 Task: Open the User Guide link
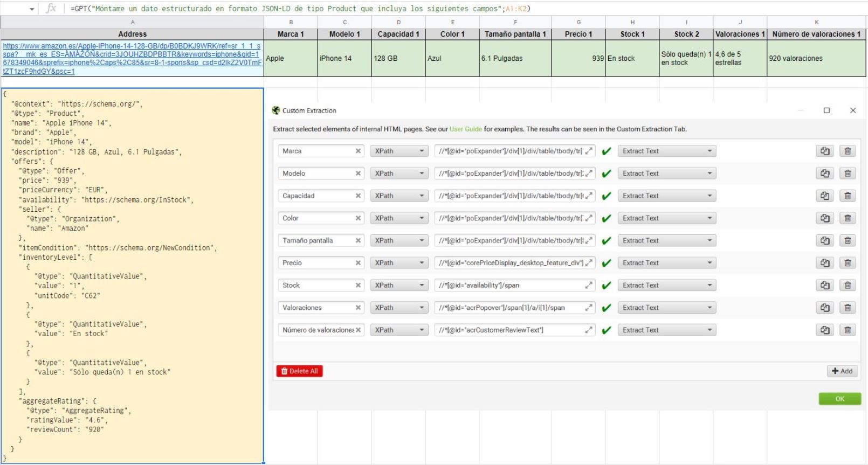[465, 129]
